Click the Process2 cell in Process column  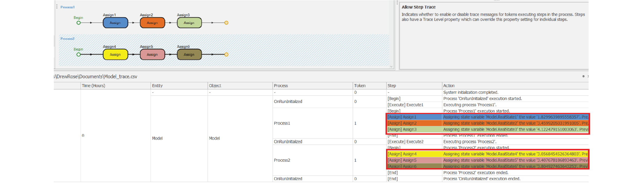click(313, 160)
